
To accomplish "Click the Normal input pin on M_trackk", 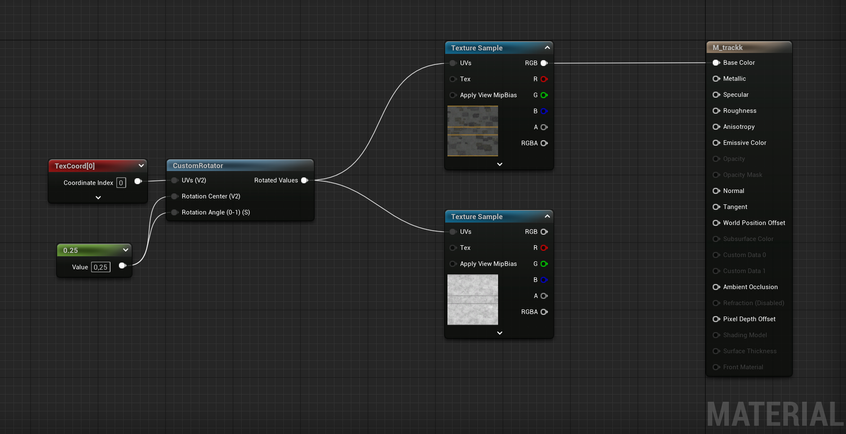I will [716, 191].
